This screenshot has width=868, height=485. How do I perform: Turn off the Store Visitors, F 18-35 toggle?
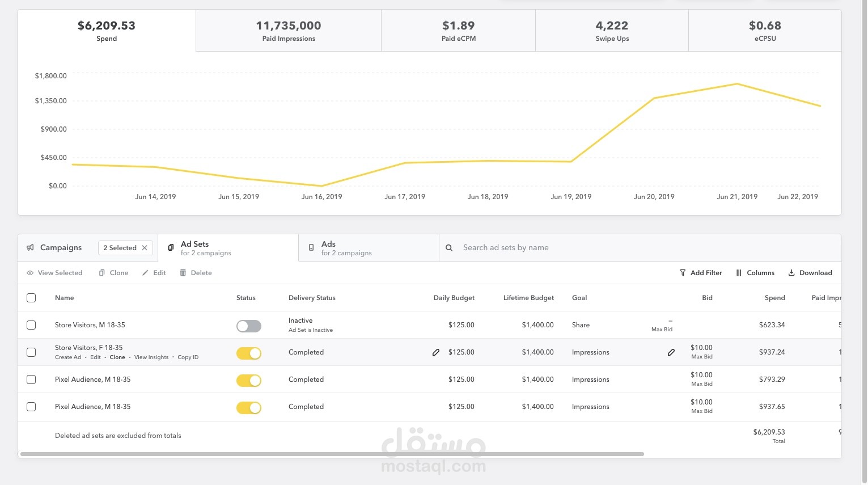[x=249, y=353]
